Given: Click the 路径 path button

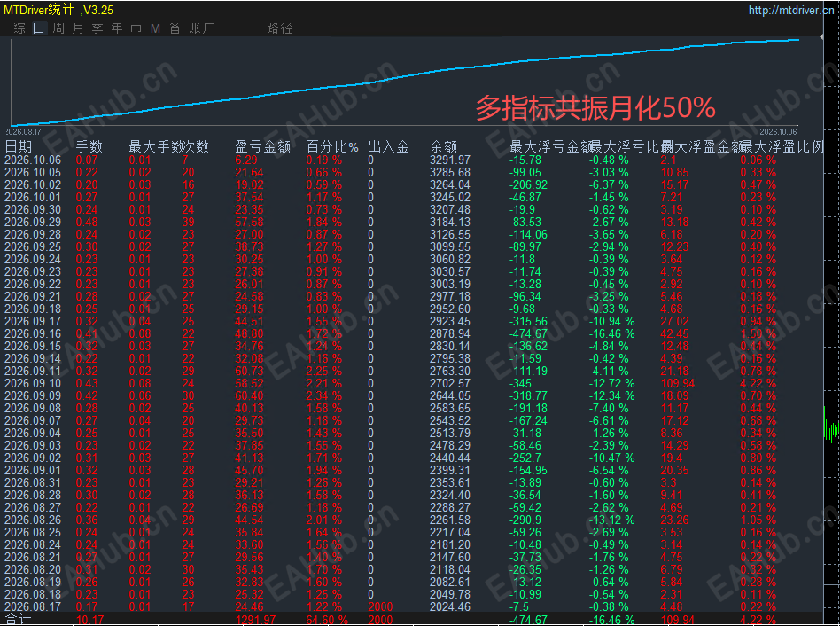Looking at the screenshot, I should 280,27.
